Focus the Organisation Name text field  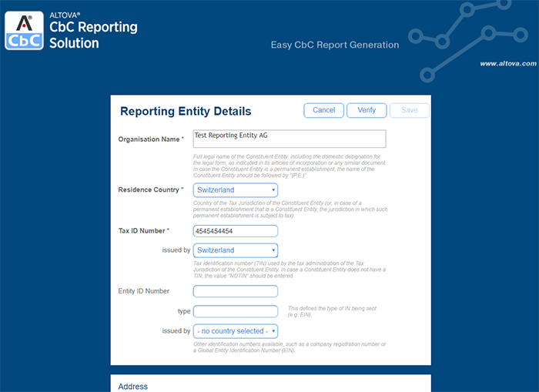click(x=289, y=139)
